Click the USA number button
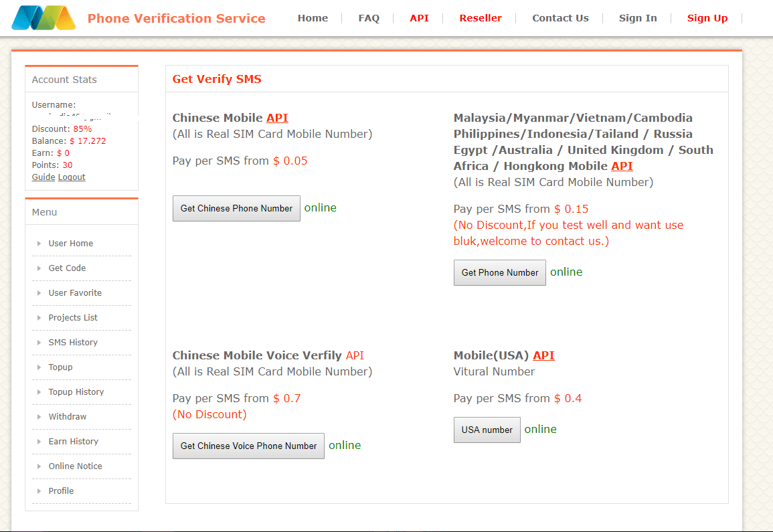773x532 pixels. point(487,430)
